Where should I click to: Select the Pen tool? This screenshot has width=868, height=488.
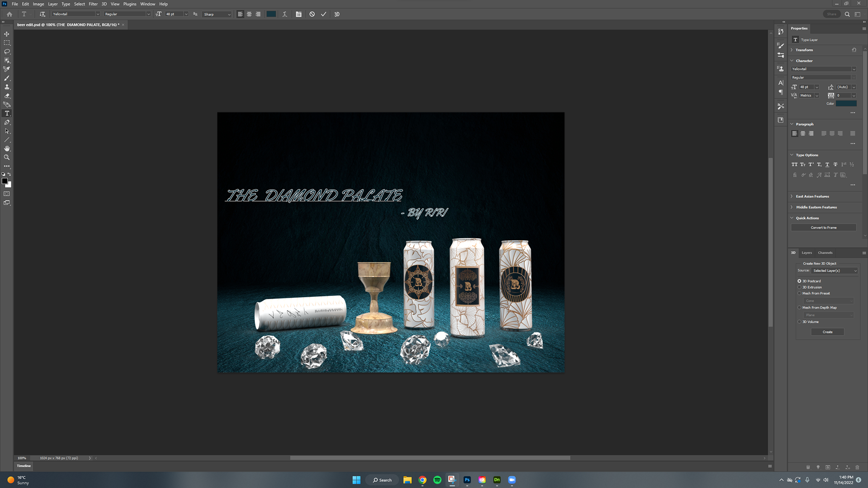point(7,122)
